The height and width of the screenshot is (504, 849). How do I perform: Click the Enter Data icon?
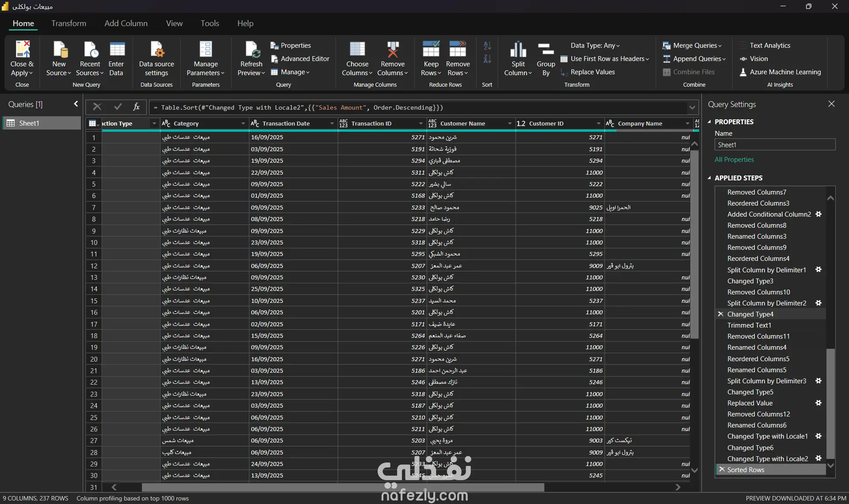tap(117, 50)
